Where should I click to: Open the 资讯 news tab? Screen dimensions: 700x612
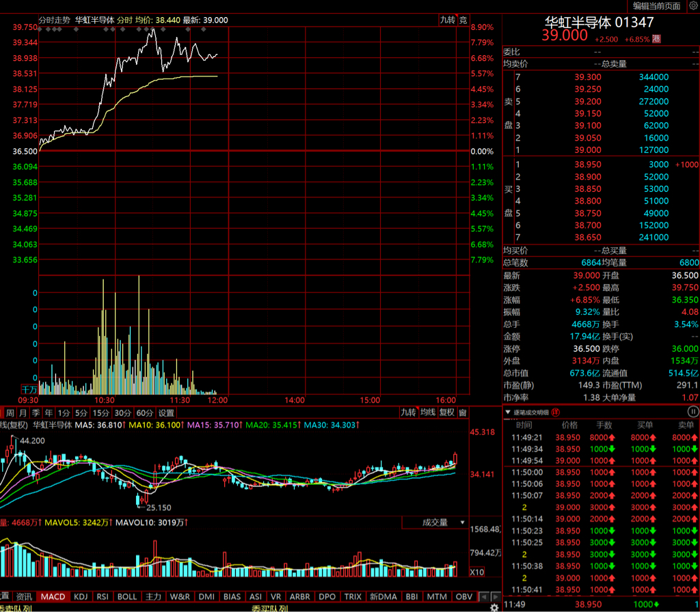point(24,596)
